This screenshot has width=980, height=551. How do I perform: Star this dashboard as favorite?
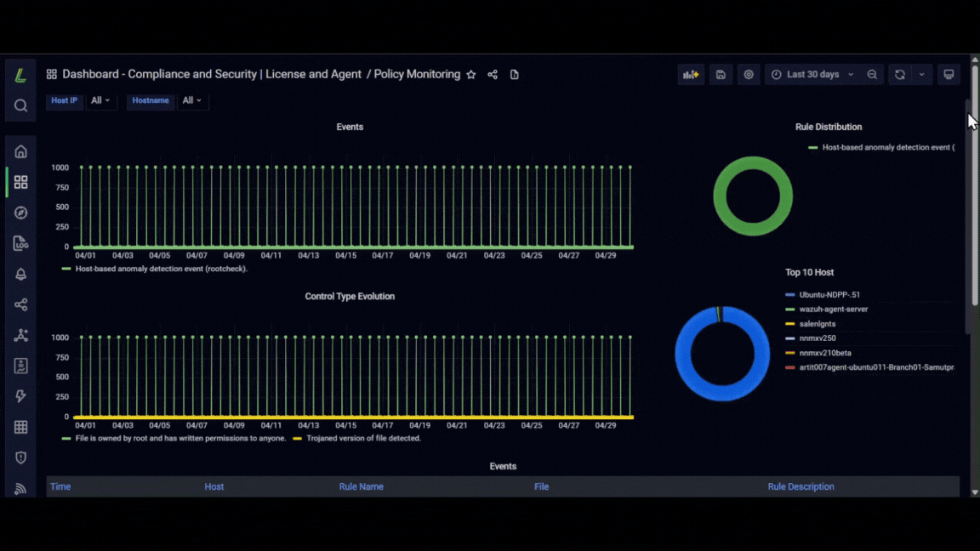pos(471,74)
